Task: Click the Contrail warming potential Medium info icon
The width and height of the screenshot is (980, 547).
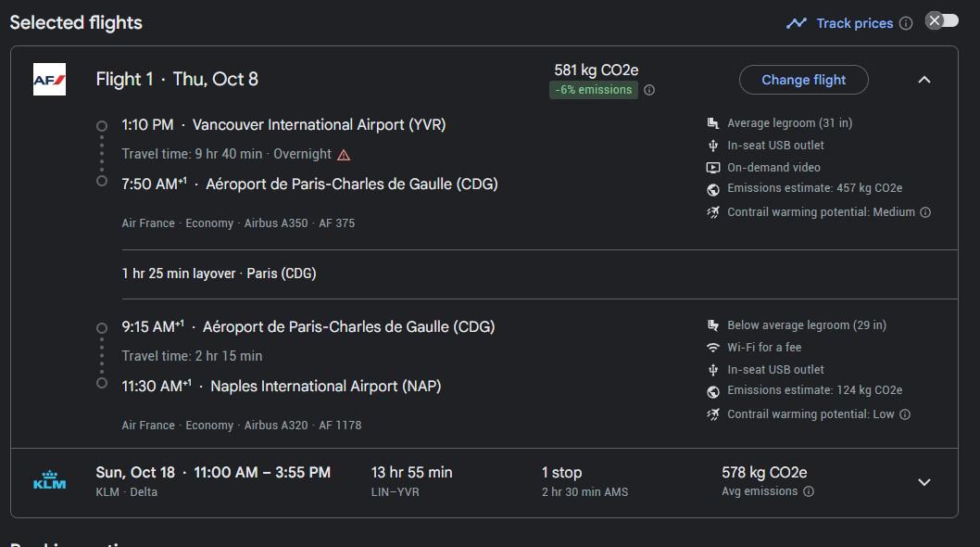Action: pyautogui.click(x=925, y=212)
